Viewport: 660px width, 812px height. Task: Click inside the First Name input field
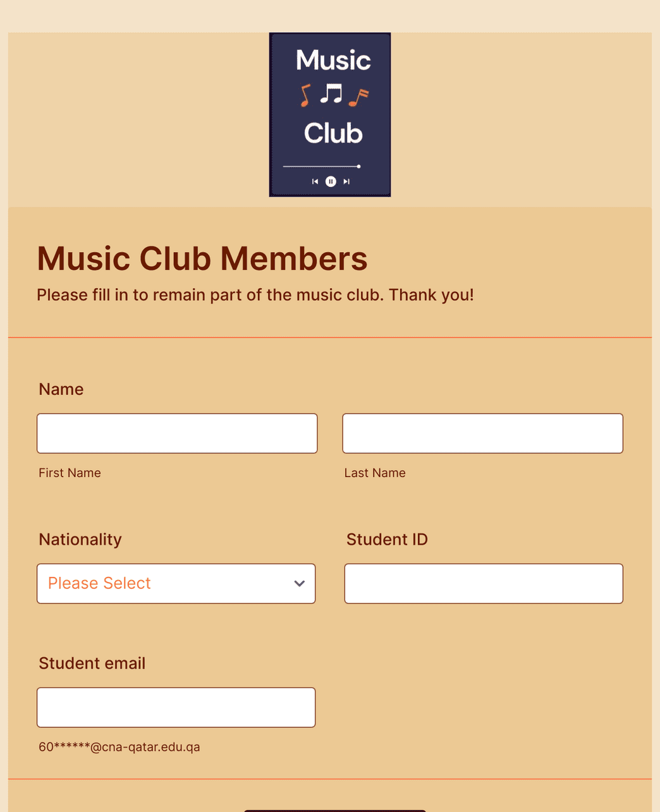pos(177,433)
